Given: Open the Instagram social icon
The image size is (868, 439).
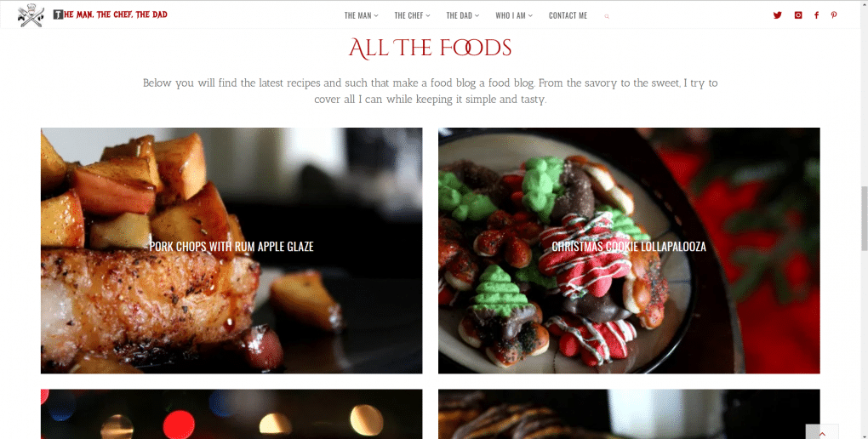Looking at the screenshot, I should (798, 15).
